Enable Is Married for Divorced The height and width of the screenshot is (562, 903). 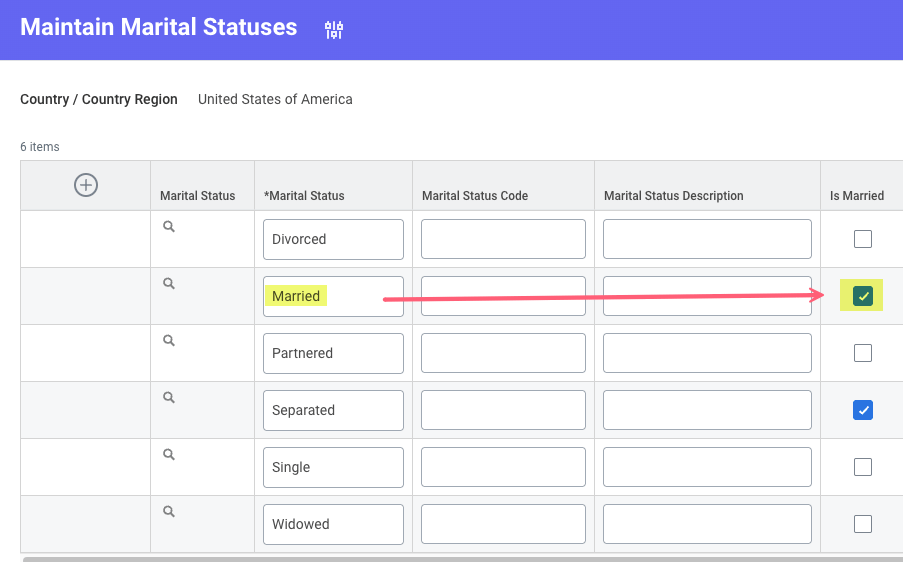click(863, 239)
